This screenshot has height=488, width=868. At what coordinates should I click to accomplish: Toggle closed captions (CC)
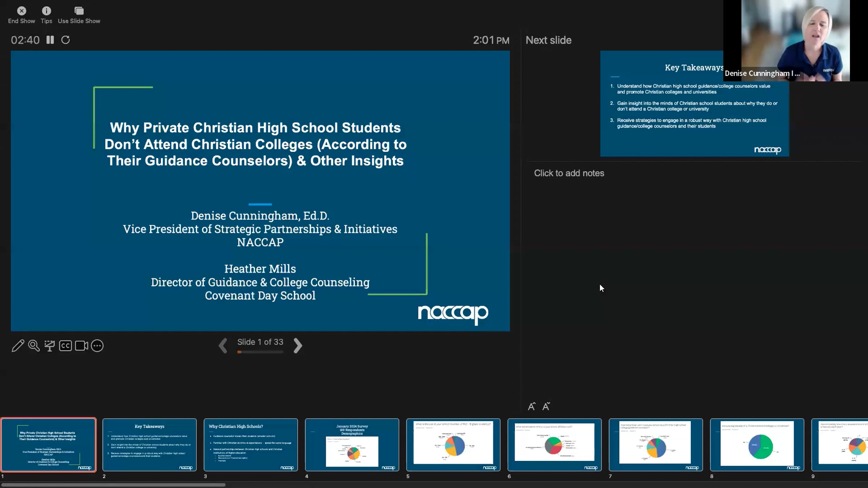click(x=65, y=346)
